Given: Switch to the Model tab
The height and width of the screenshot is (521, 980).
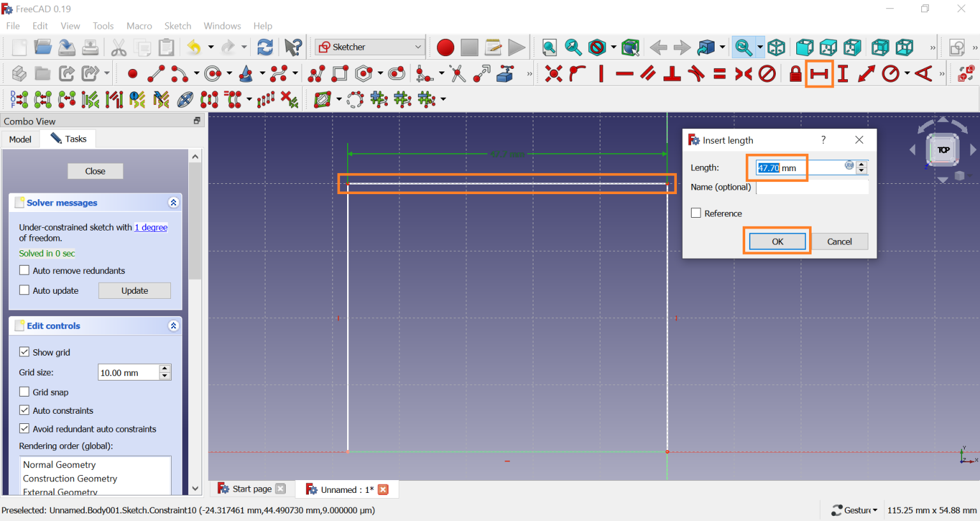Looking at the screenshot, I should point(20,139).
